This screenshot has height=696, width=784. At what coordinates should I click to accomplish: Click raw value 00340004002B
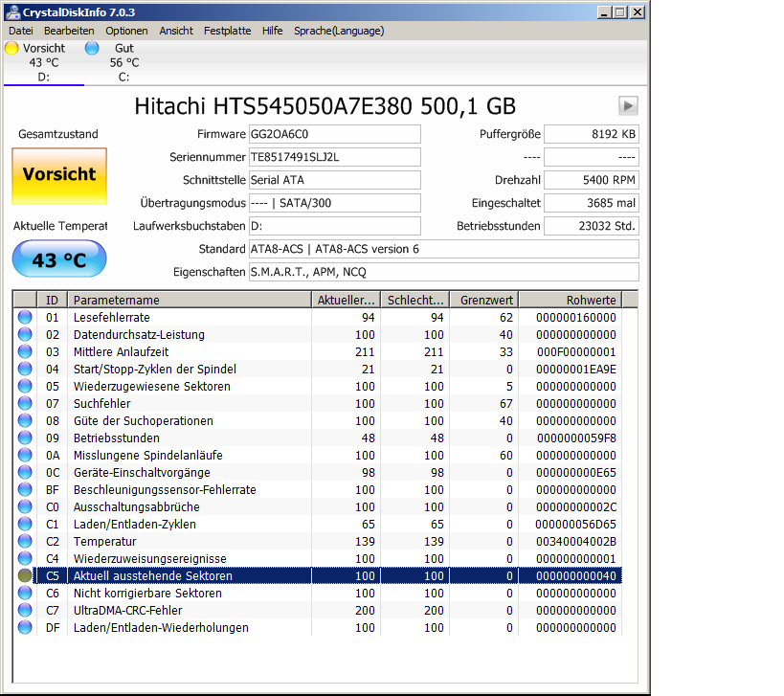click(x=576, y=542)
